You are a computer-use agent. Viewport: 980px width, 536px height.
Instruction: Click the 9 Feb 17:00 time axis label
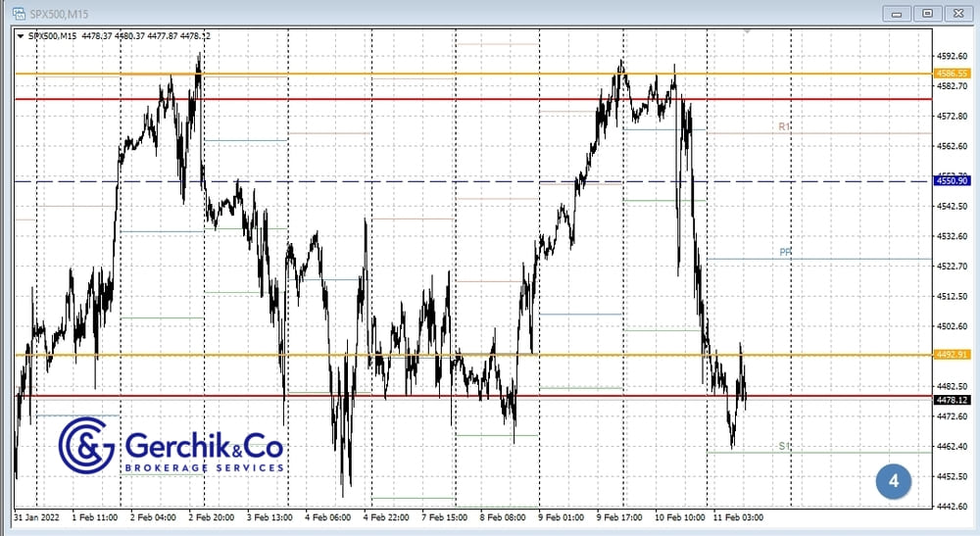click(x=619, y=516)
